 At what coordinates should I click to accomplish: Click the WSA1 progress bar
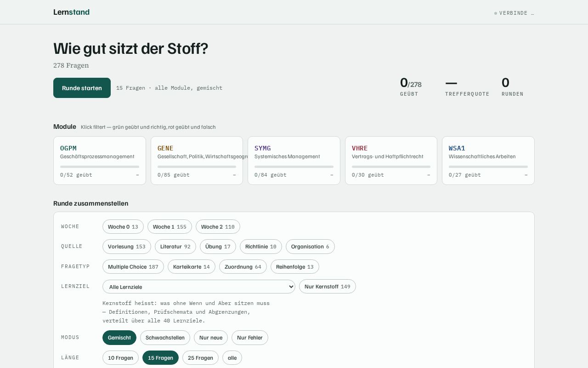(488, 167)
